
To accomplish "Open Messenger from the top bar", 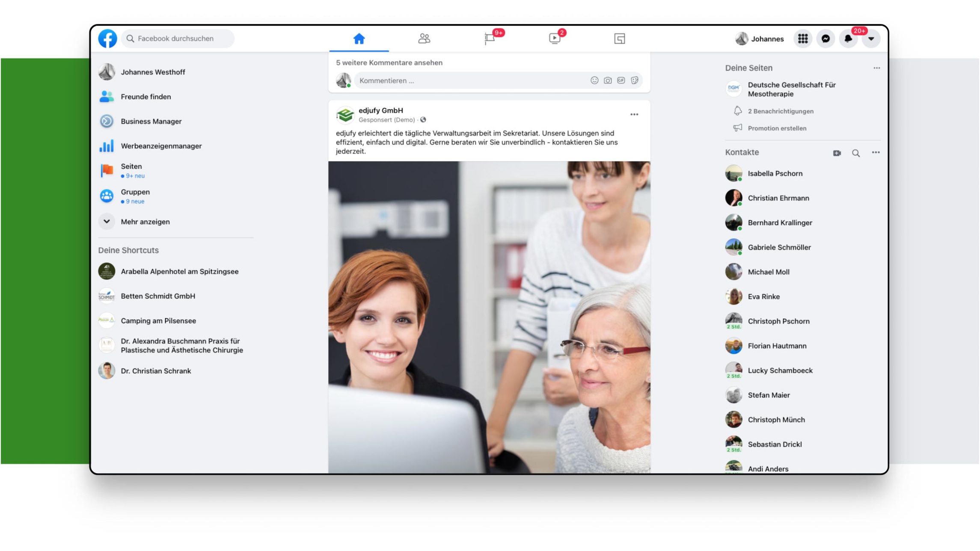I will (826, 39).
